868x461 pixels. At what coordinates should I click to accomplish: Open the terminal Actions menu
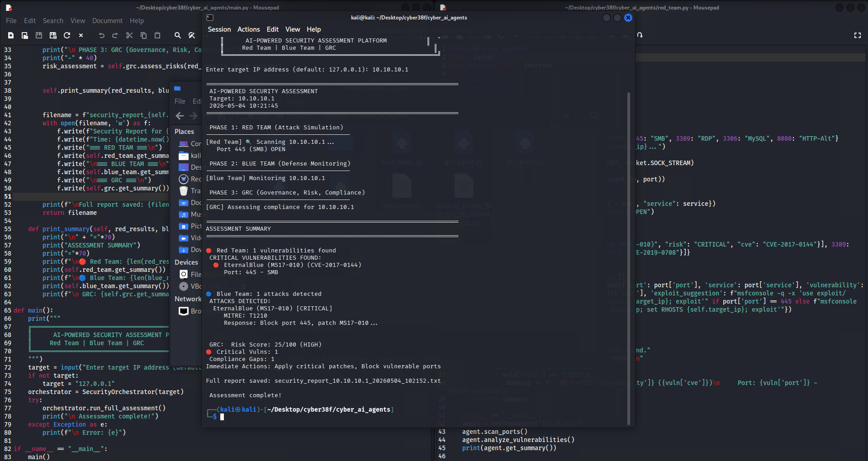[249, 29]
